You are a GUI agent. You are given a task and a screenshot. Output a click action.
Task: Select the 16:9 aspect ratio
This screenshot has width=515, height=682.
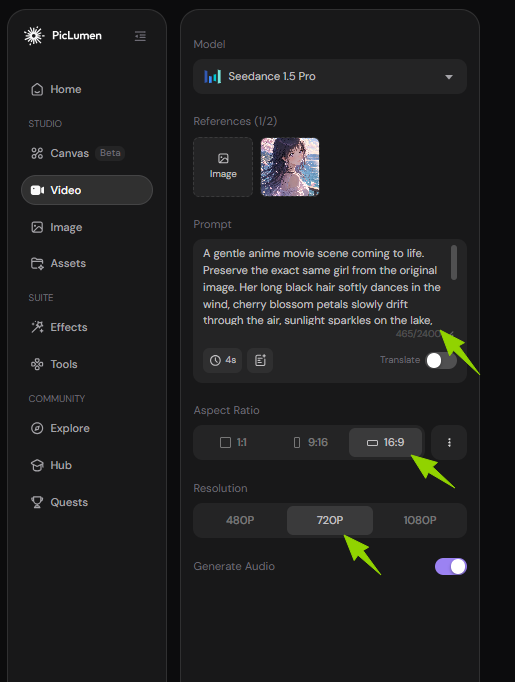385,442
